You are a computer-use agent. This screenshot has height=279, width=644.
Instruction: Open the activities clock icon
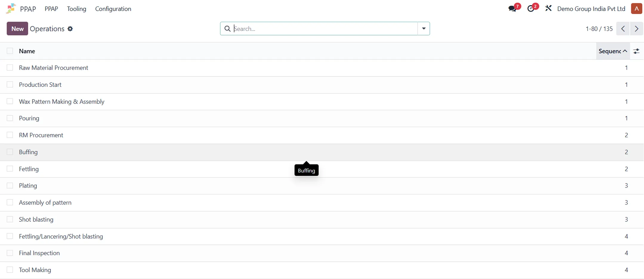pyautogui.click(x=531, y=9)
